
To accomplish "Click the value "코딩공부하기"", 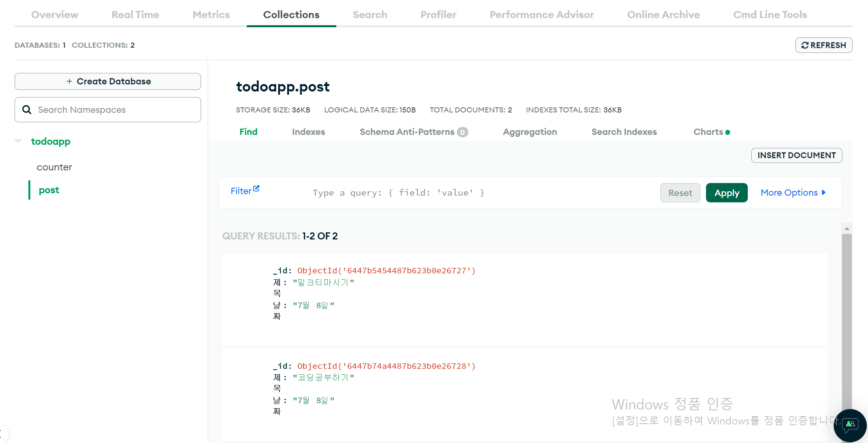I will point(323,378).
